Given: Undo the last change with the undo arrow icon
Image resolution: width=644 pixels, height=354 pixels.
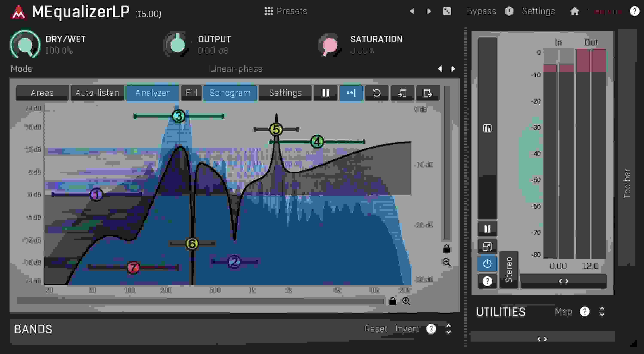Looking at the screenshot, I should click(x=376, y=93).
